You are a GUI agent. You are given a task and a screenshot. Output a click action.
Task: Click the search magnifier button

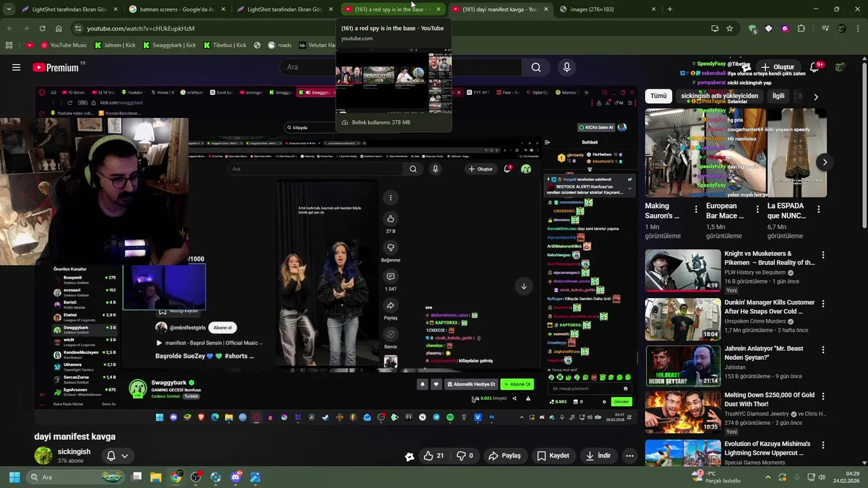pos(536,67)
